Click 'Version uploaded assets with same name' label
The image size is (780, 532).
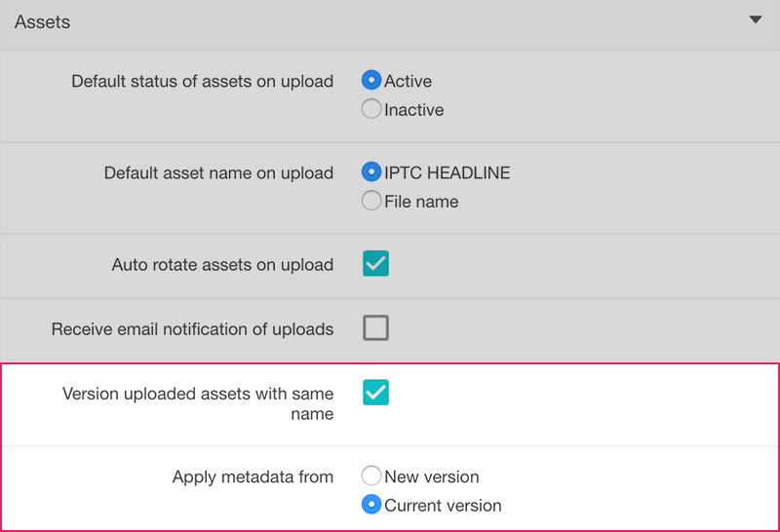pyautogui.click(x=198, y=403)
